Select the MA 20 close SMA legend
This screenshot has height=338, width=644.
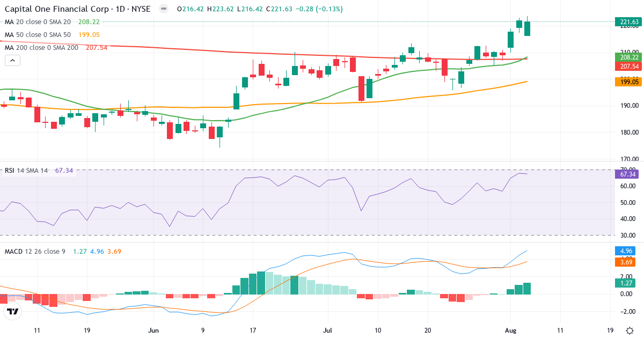[38, 22]
